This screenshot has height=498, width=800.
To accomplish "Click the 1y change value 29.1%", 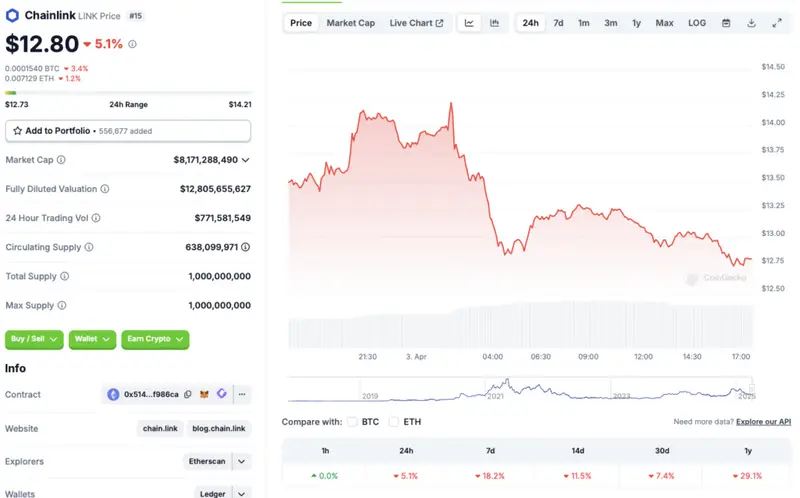I will pos(747,476).
